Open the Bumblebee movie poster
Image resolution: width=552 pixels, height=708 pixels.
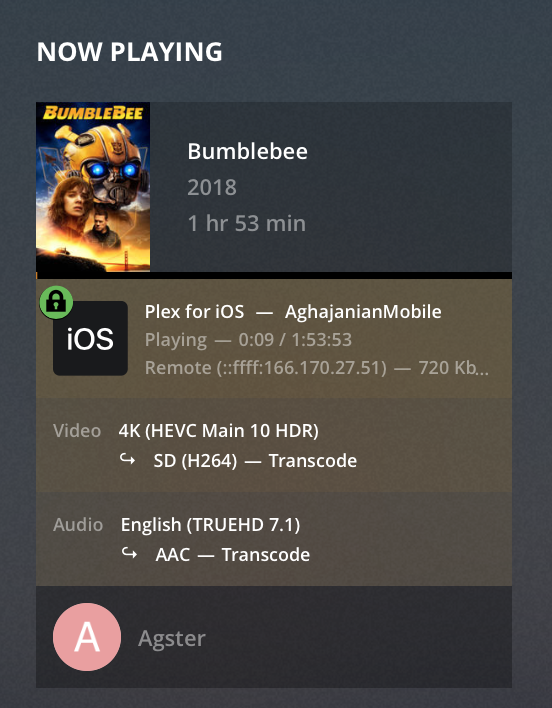(93, 187)
